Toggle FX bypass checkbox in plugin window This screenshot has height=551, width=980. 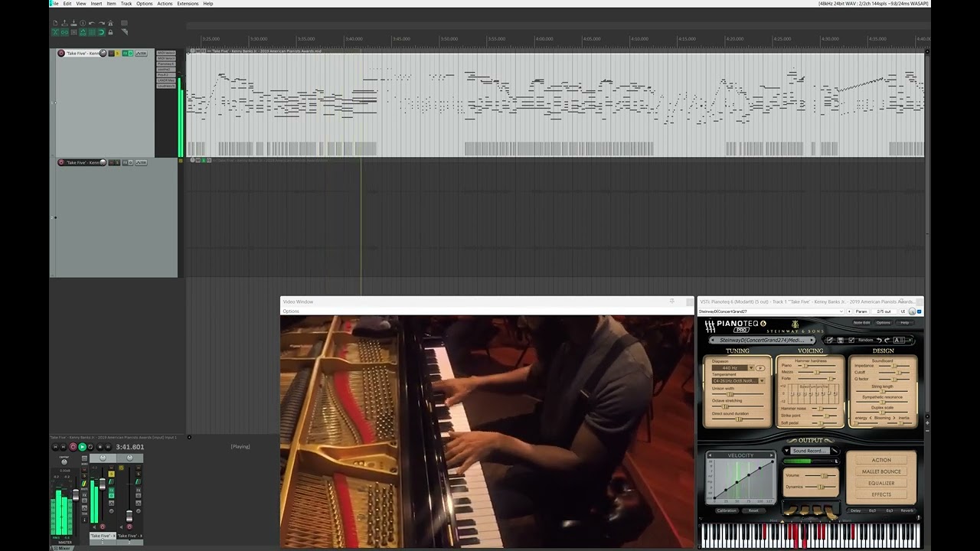pos(919,311)
